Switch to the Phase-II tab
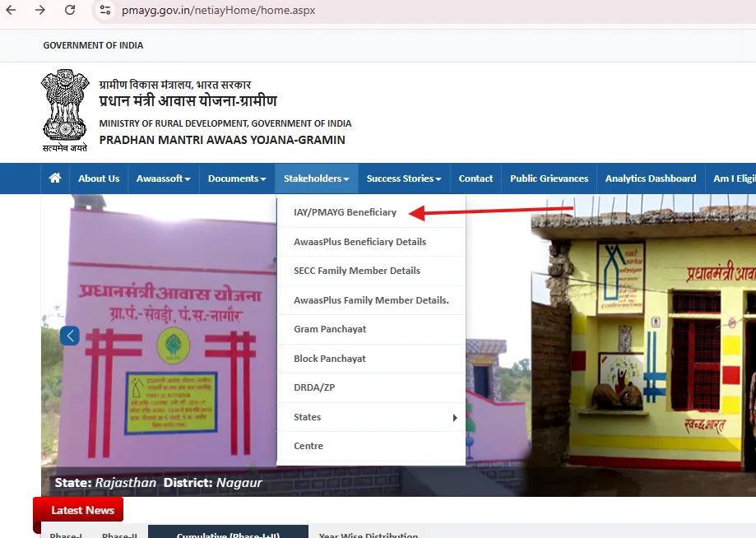 click(x=119, y=534)
